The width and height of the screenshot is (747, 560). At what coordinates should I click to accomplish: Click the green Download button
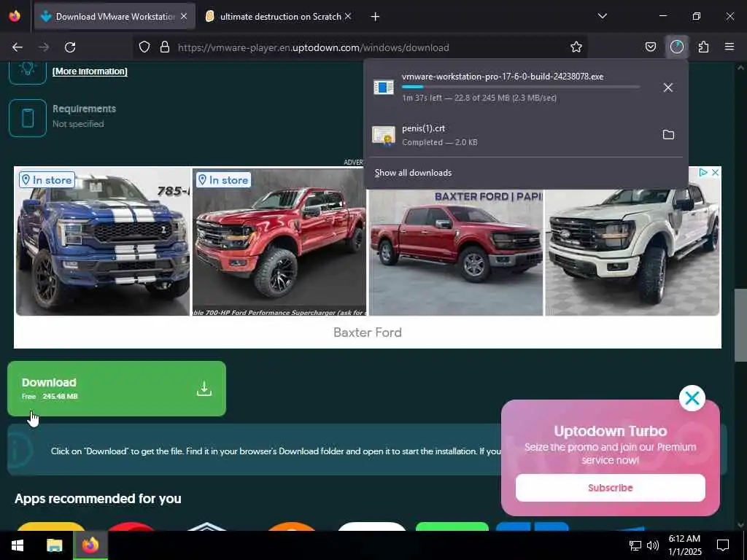[117, 389]
